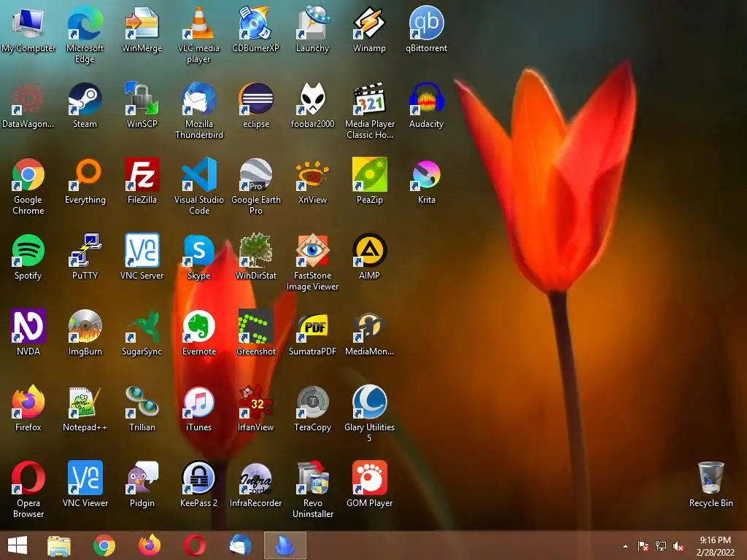Click the WinMerge shortcut icon

click(142, 23)
